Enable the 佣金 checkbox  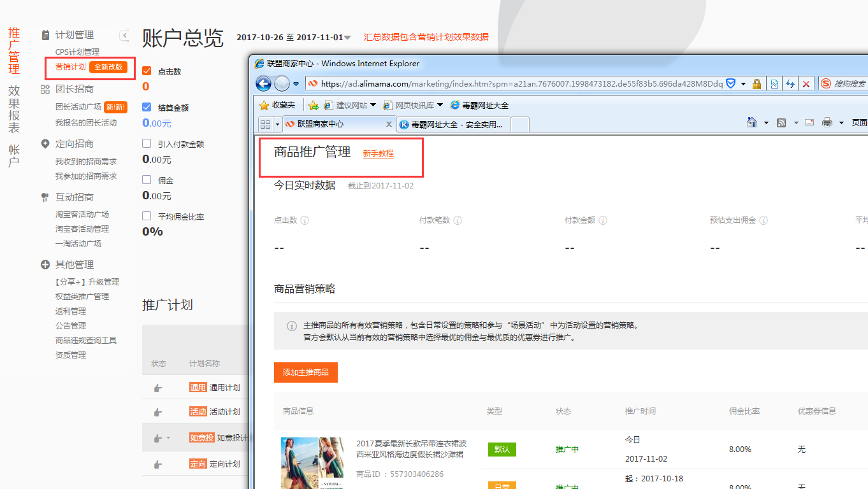click(x=147, y=180)
